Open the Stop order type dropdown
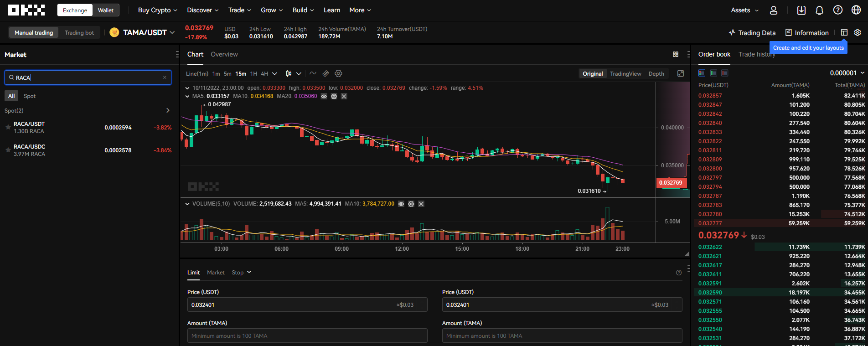This screenshot has width=868, height=346. tap(241, 273)
